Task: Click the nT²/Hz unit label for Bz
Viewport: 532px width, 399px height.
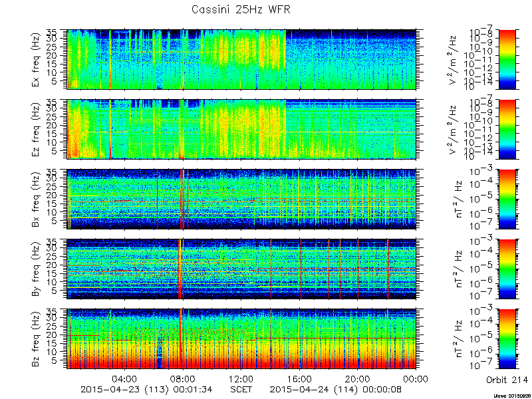Action: tap(458, 338)
